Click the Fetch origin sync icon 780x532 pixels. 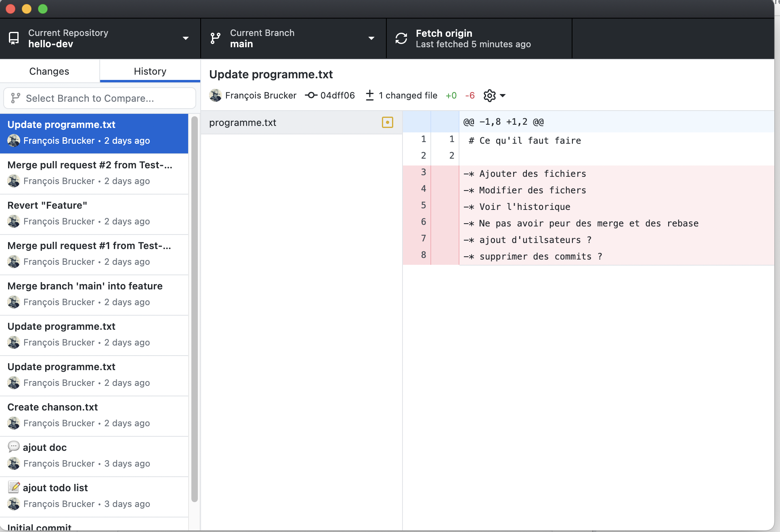point(401,38)
